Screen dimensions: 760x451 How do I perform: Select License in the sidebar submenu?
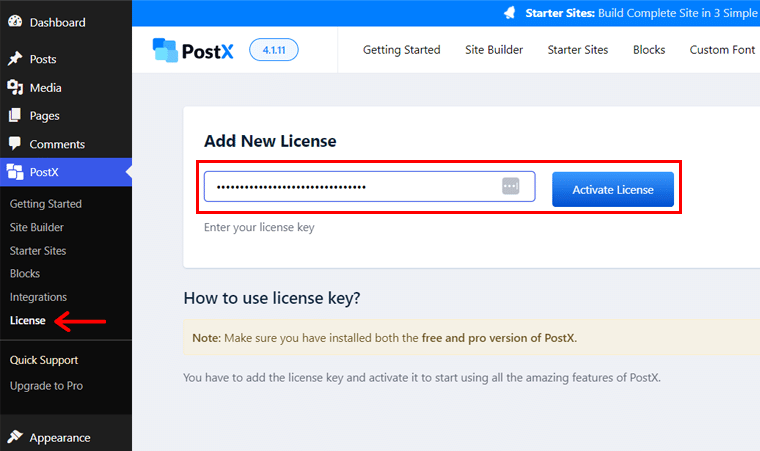[x=28, y=321]
